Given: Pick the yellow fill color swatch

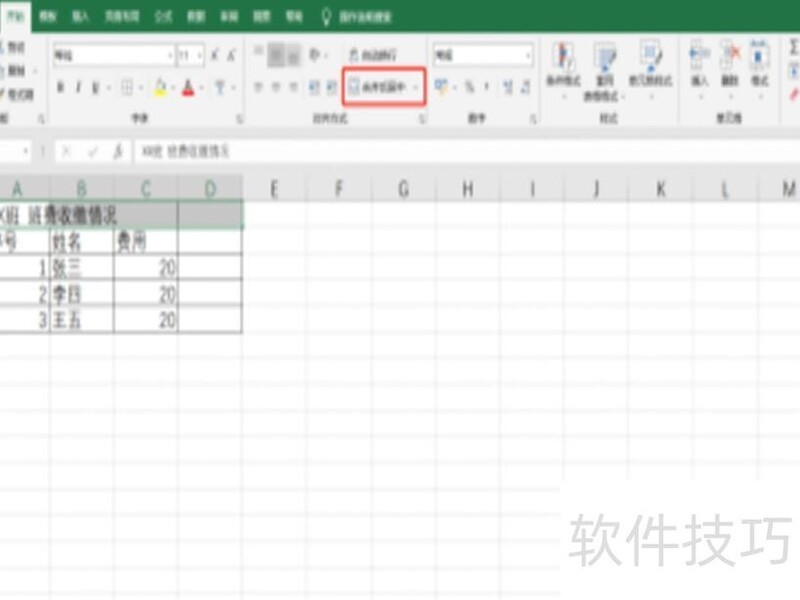Looking at the screenshot, I should 159,90.
